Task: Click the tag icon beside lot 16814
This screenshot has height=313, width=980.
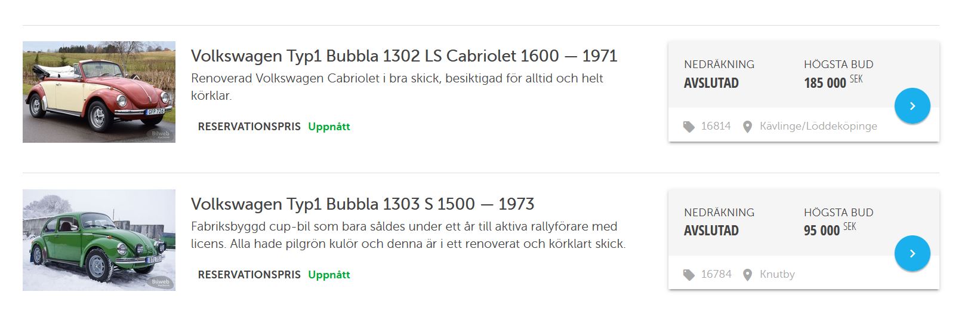Action: [689, 127]
